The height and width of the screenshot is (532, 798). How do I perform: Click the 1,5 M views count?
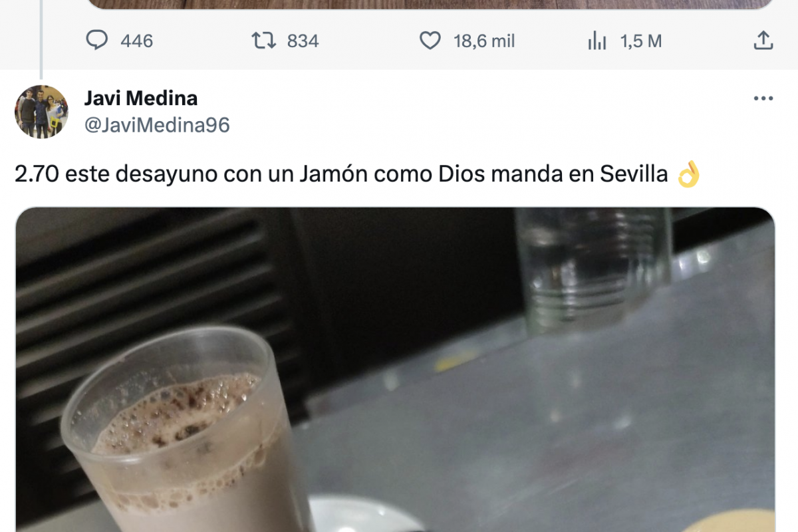pyautogui.click(x=641, y=41)
